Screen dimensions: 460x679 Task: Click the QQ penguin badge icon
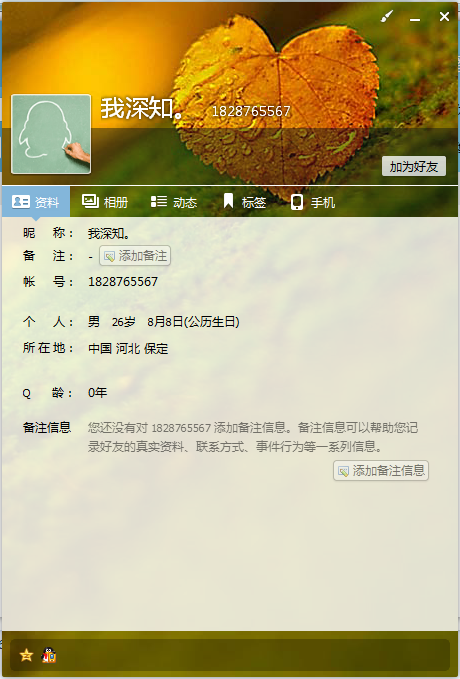49,655
